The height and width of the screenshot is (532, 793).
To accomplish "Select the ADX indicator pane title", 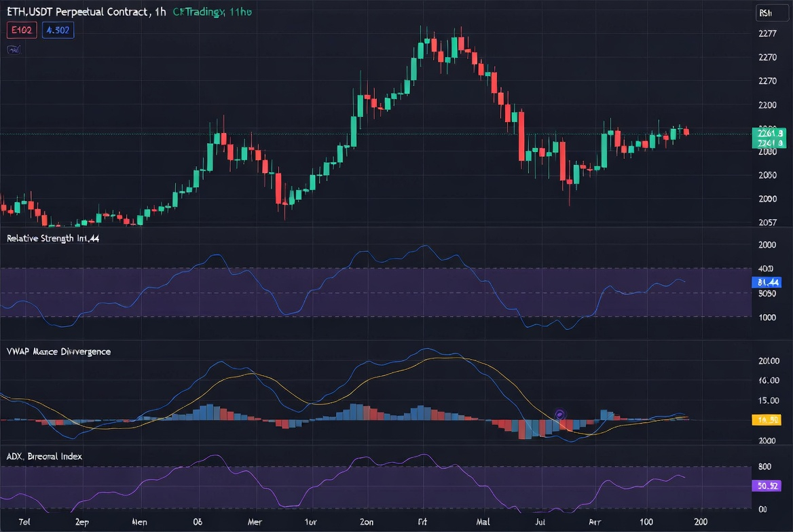I will [44, 456].
